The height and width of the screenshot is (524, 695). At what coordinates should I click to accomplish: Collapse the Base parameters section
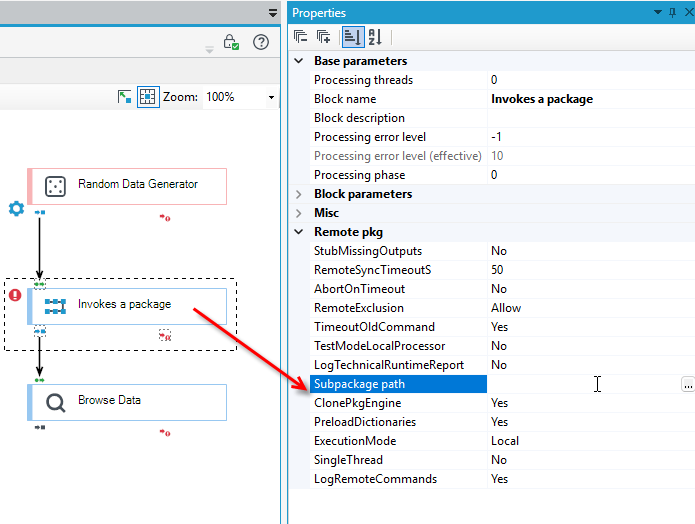[299, 61]
